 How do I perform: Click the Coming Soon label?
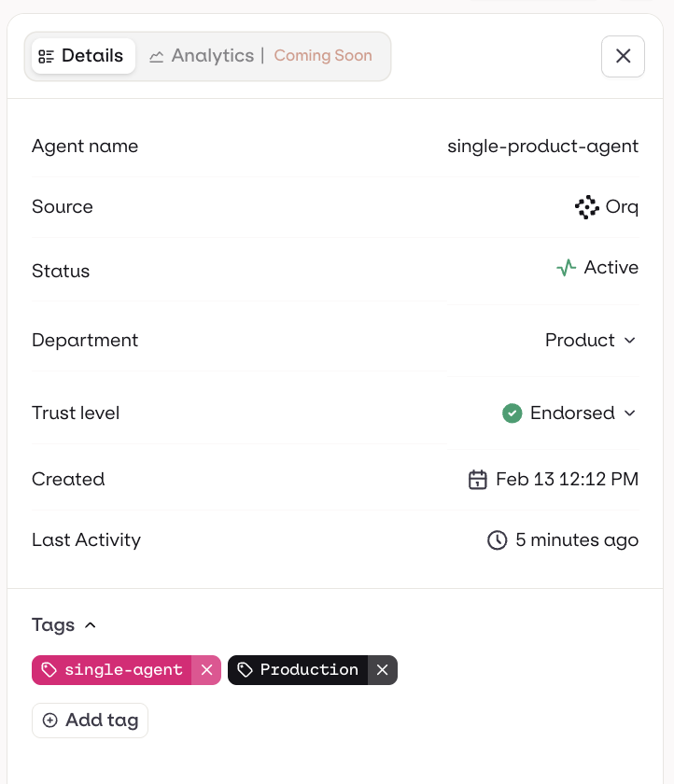(x=323, y=56)
